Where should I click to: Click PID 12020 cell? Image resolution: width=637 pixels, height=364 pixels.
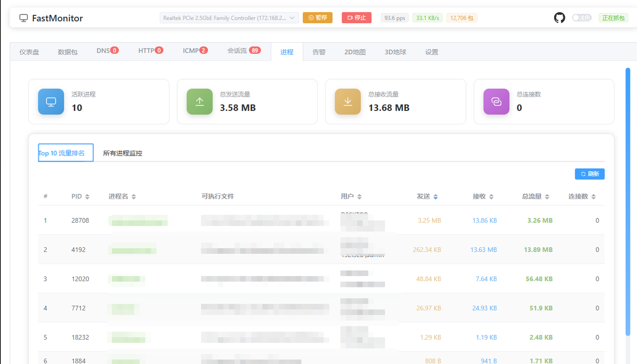[x=80, y=279]
